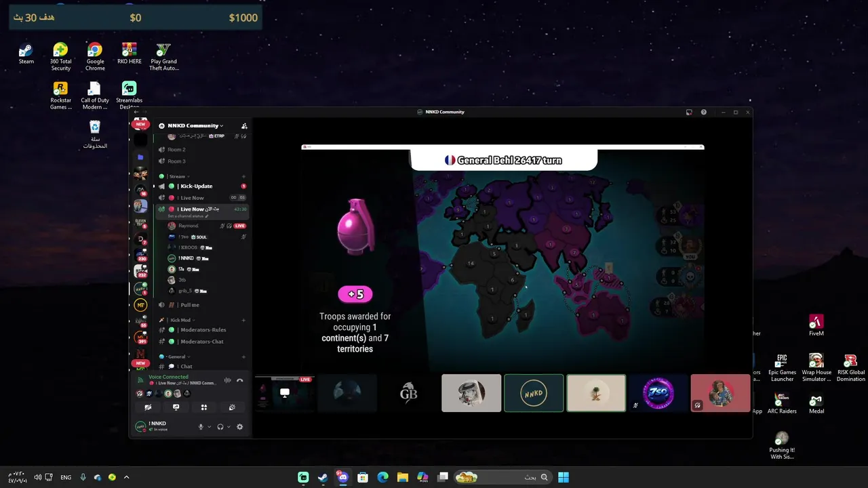Open Epic Games Launcher desktop shortcut

click(782, 368)
